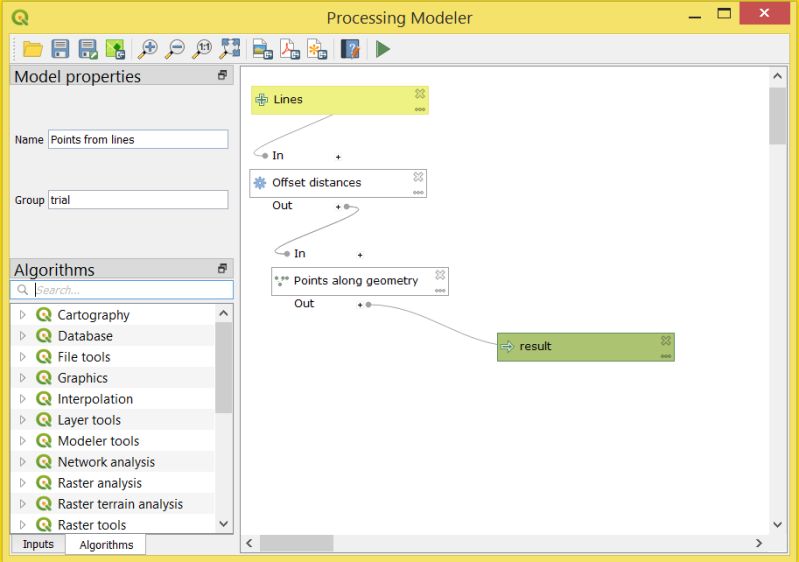This screenshot has height=562, width=799.
Task: Expand the Layer tools group
Action: coord(22,420)
